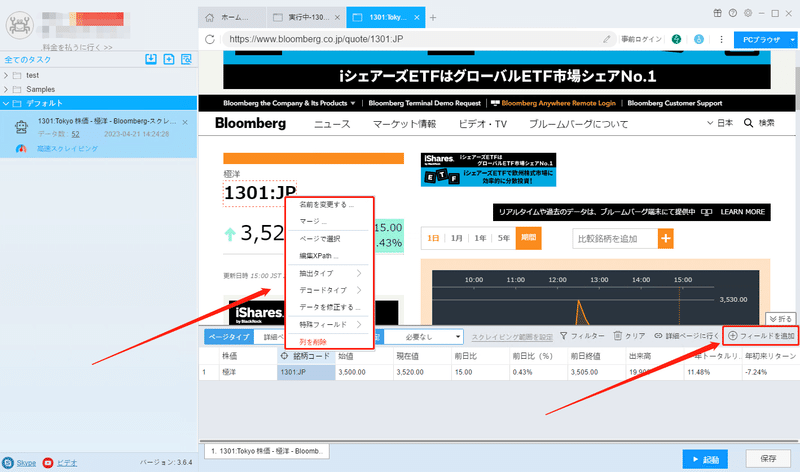Viewport: 800px width, 472px height.
Task: Click the Skype icon in footer
Action: tap(8, 463)
